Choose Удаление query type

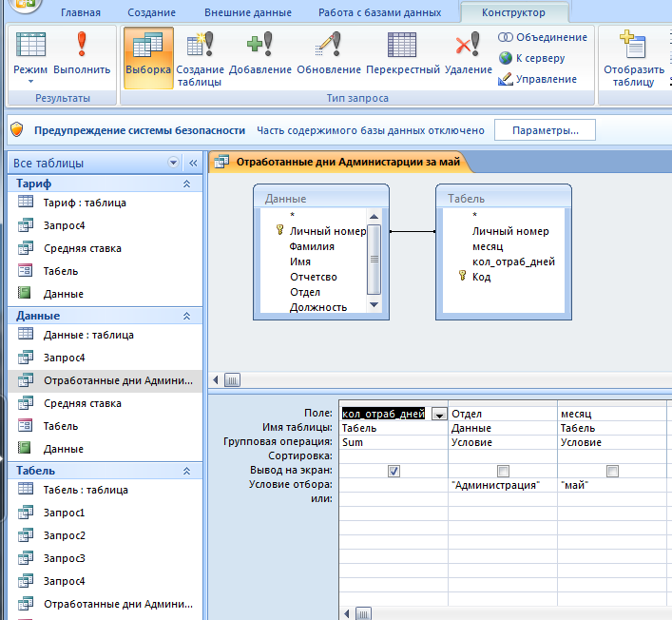coord(468,53)
